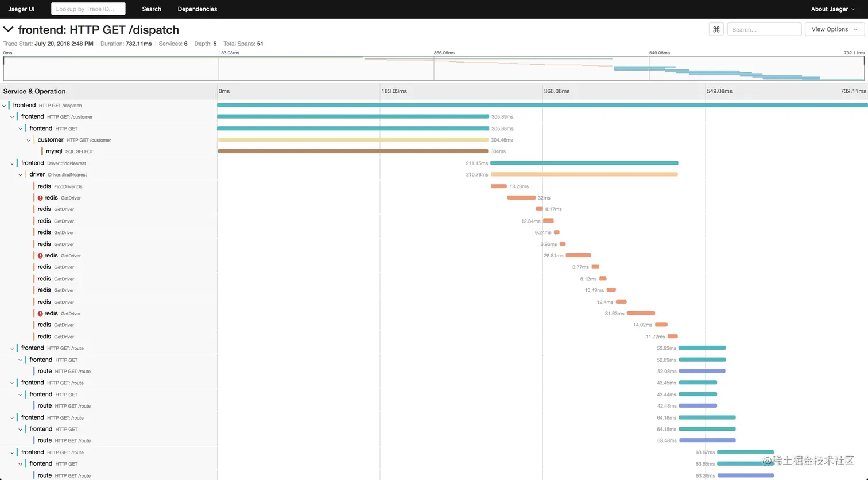
Task: Open the keyboard shortcuts icon button
Action: (716, 29)
